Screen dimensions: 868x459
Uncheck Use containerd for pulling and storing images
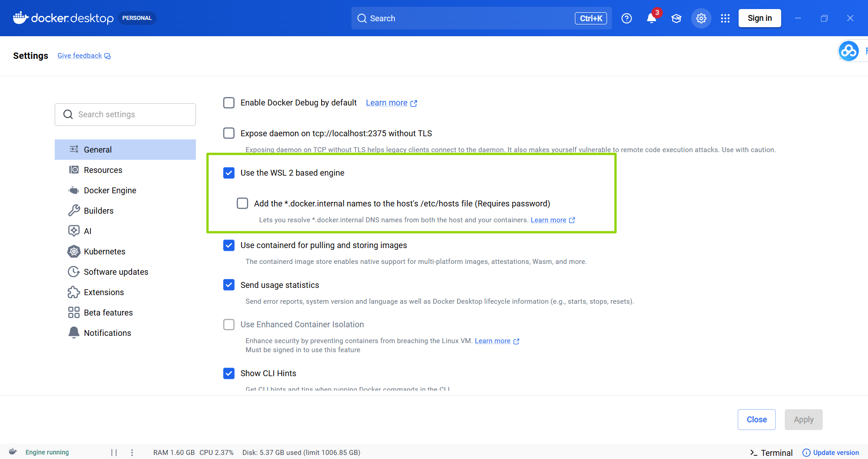229,245
